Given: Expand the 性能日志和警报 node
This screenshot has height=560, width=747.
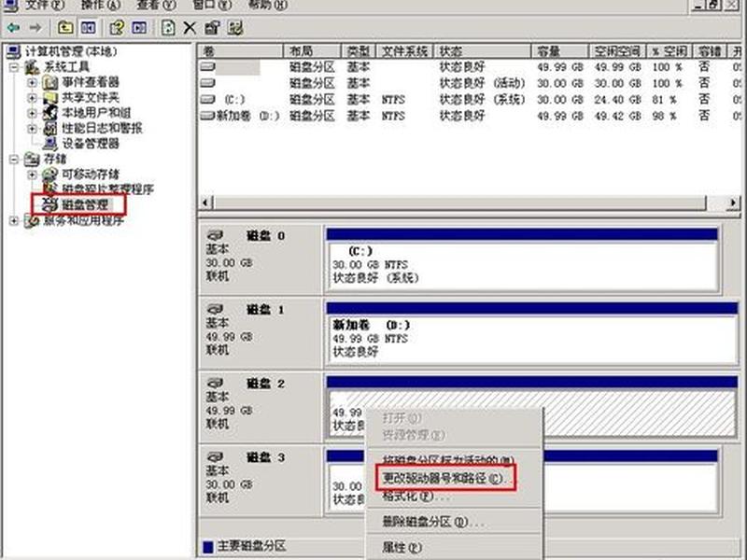Looking at the screenshot, I should point(32,129).
